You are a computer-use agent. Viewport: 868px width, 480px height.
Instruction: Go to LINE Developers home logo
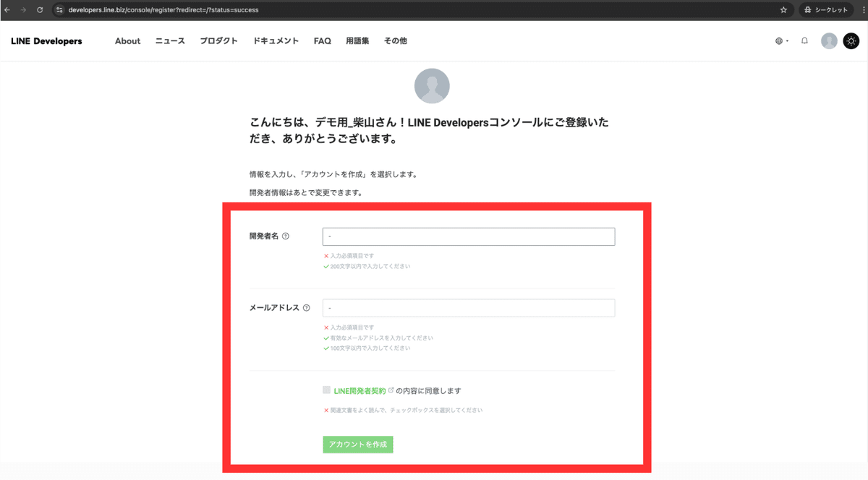(x=46, y=41)
